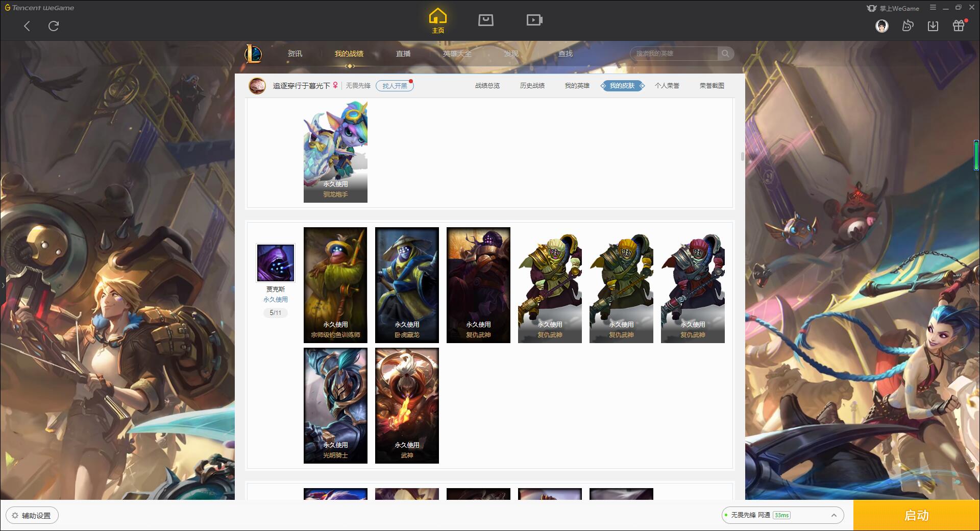Open the 光明骑士 skin card
Screen dimensions: 980x531
pyautogui.click(x=335, y=406)
